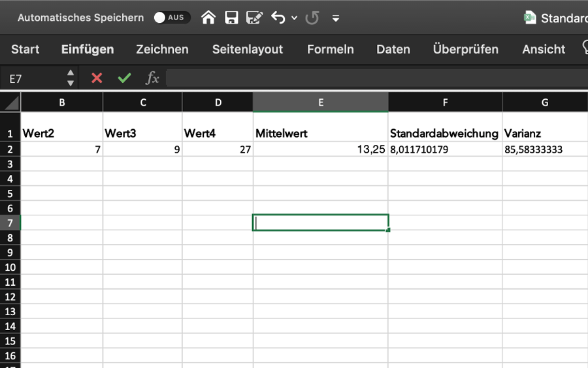The image size is (588, 368).
Task: Confirm cell entry with green checkmark
Action: pyautogui.click(x=124, y=78)
